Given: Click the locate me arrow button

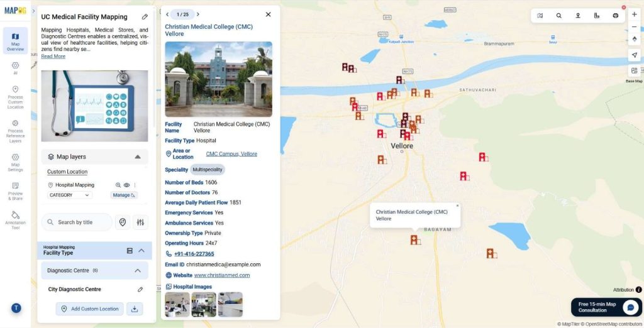Looking at the screenshot, I should pos(634,55).
